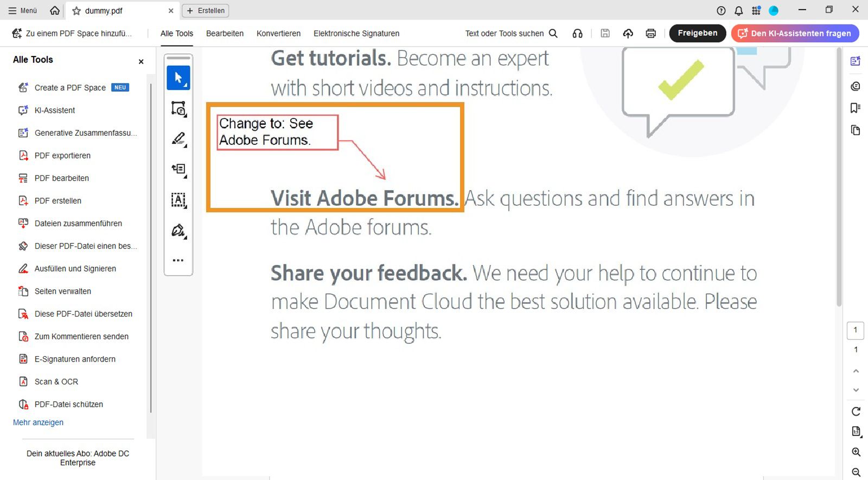Select the 'Change to: See Adobe Forums.' comment box
The image size is (868, 480).
click(277, 132)
